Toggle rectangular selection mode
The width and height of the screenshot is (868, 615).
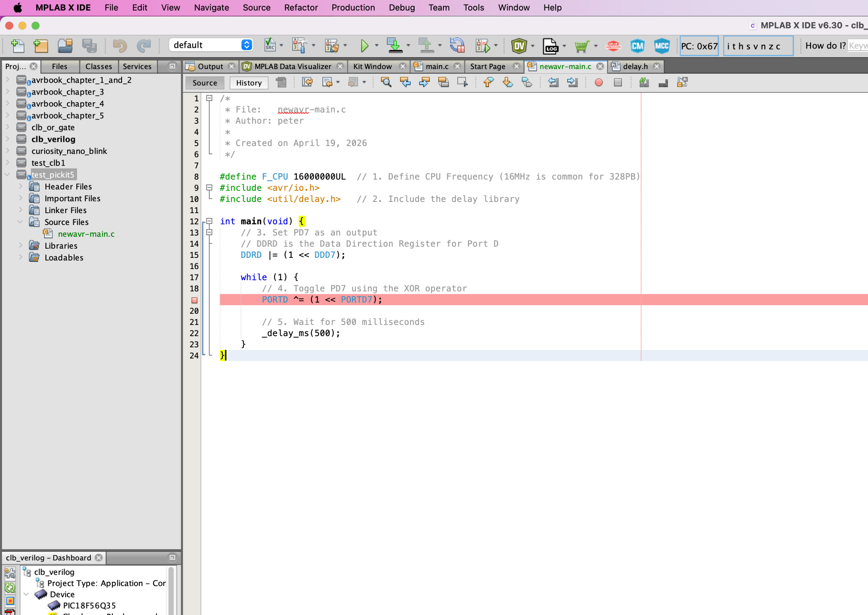(462, 82)
